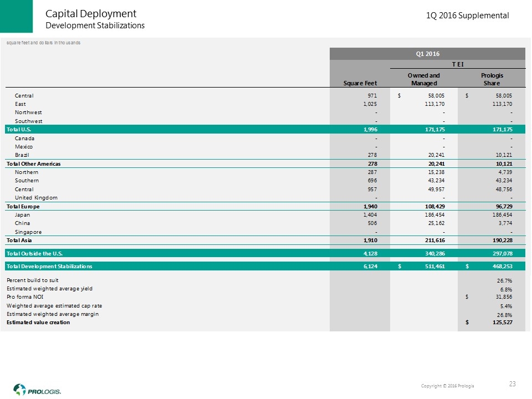The image size is (532, 399).
Task: Click the Square Feet column header
Action: [x=360, y=83]
